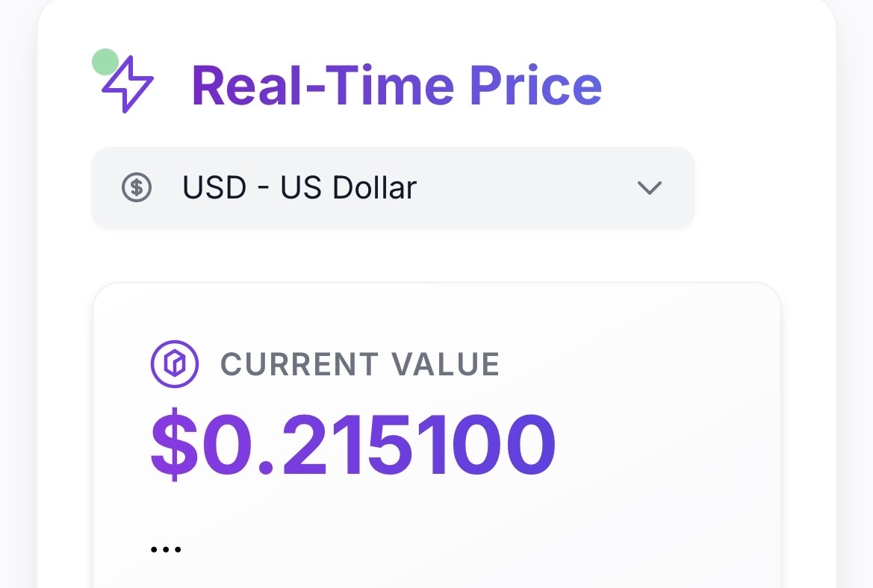Click the three-dot ellipsis below the price
The image size is (873, 588).
coord(166,550)
